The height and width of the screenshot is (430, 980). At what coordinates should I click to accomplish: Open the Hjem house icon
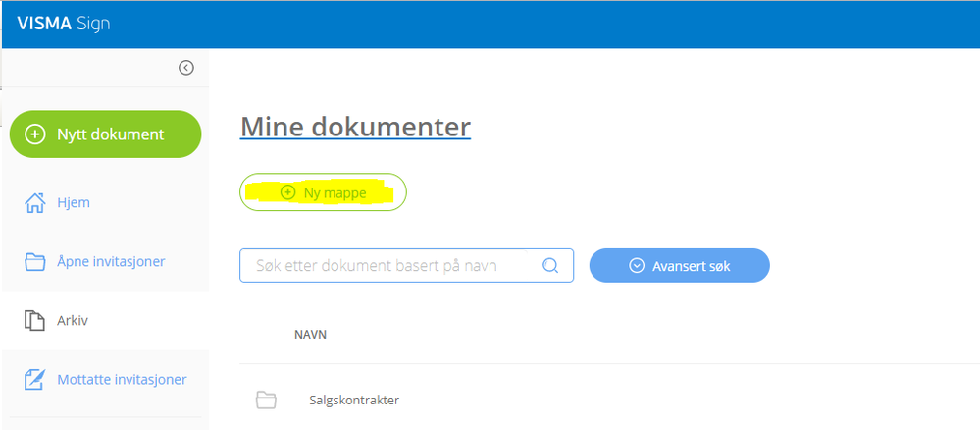(x=35, y=203)
